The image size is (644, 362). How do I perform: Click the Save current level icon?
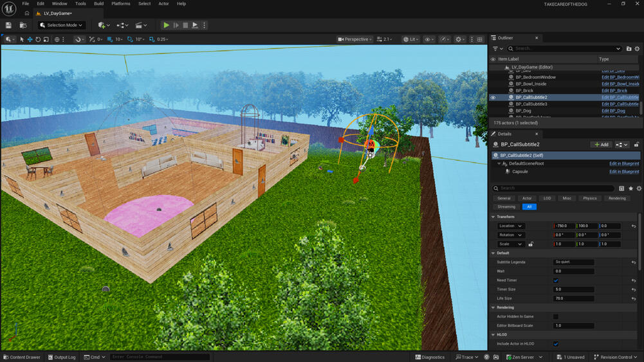tap(8, 26)
